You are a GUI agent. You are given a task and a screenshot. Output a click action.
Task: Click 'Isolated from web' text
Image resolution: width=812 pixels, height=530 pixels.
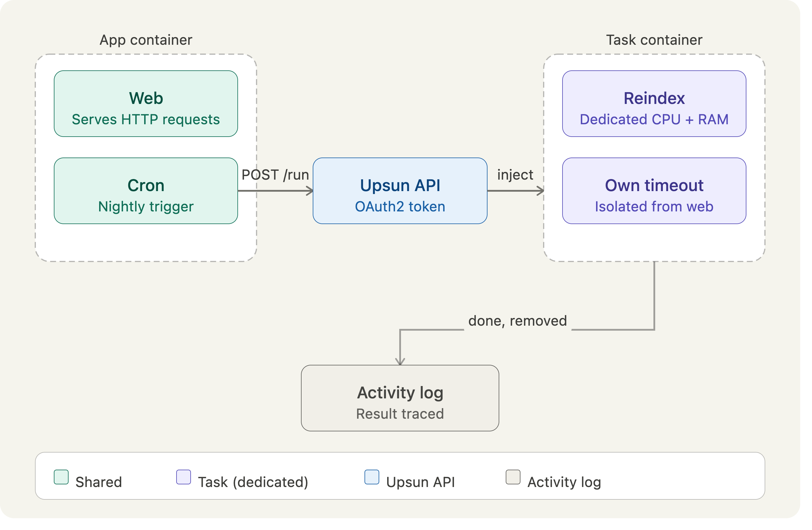654,207
